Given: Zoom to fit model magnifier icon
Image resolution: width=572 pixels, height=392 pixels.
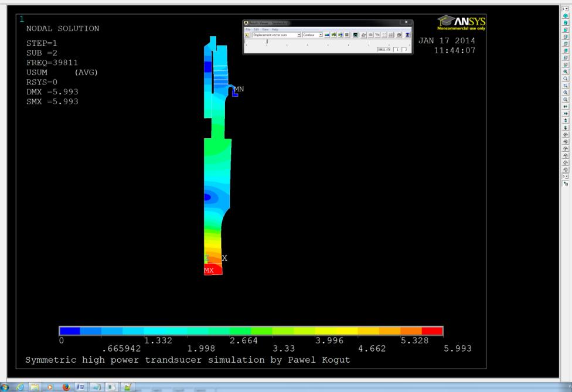Looking at the screenshot, I should (x=566, y=71).
